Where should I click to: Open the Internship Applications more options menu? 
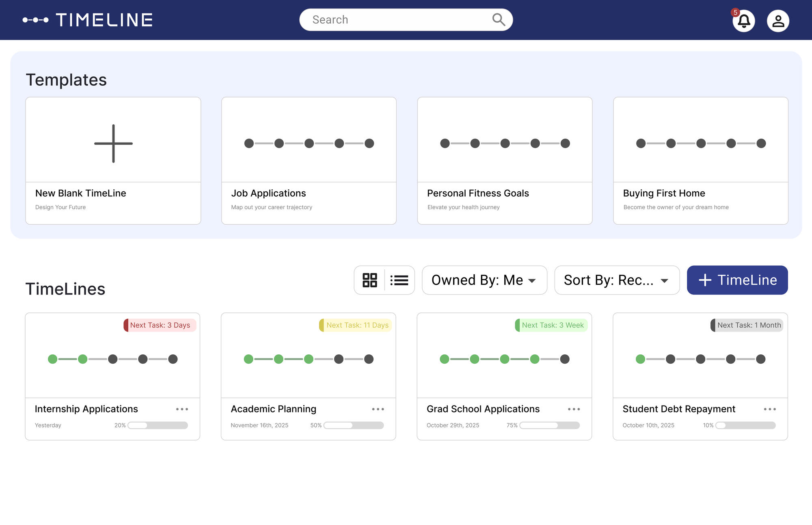(x=182, y=409)
